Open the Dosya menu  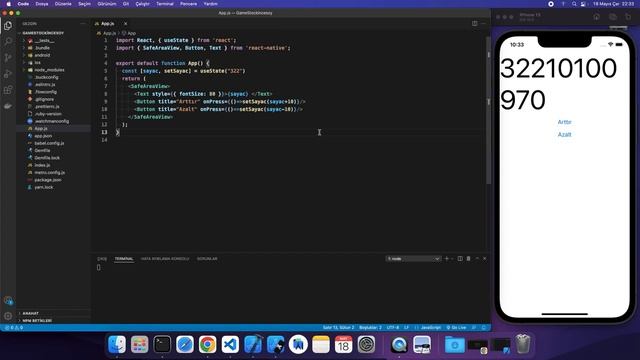(42, 4)
